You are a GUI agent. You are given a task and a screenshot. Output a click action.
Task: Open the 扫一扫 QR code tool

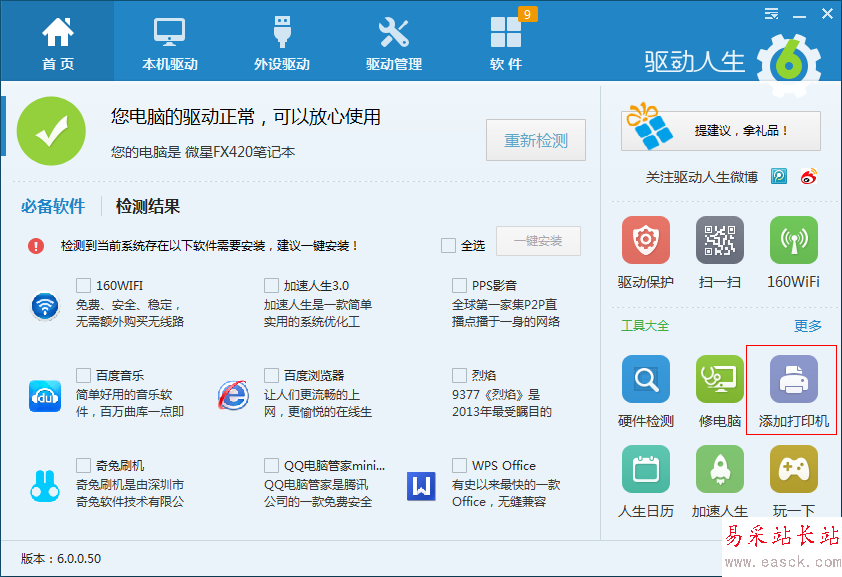(x=720, y=240)
